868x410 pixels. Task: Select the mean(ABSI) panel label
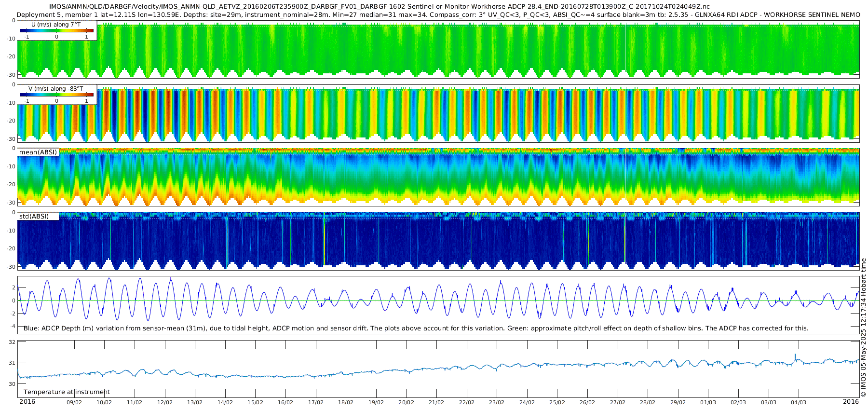pyautogui.click(x=38, y=152)
